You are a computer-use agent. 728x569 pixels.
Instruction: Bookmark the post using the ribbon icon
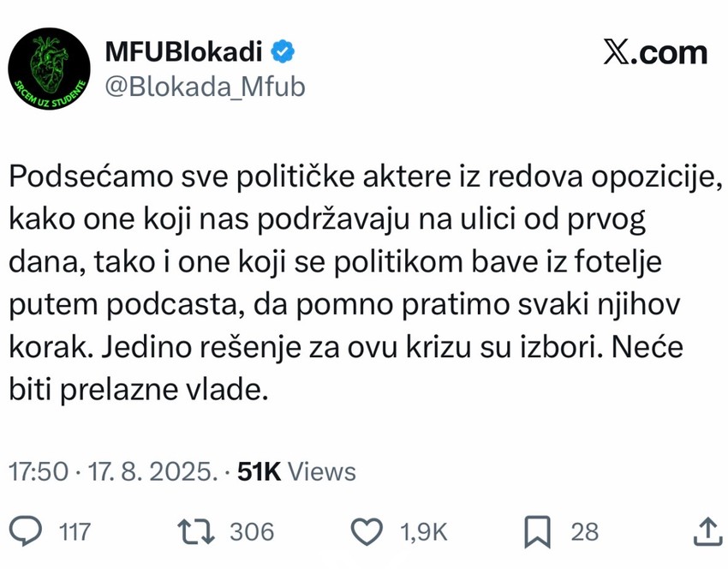pos(538,531)
